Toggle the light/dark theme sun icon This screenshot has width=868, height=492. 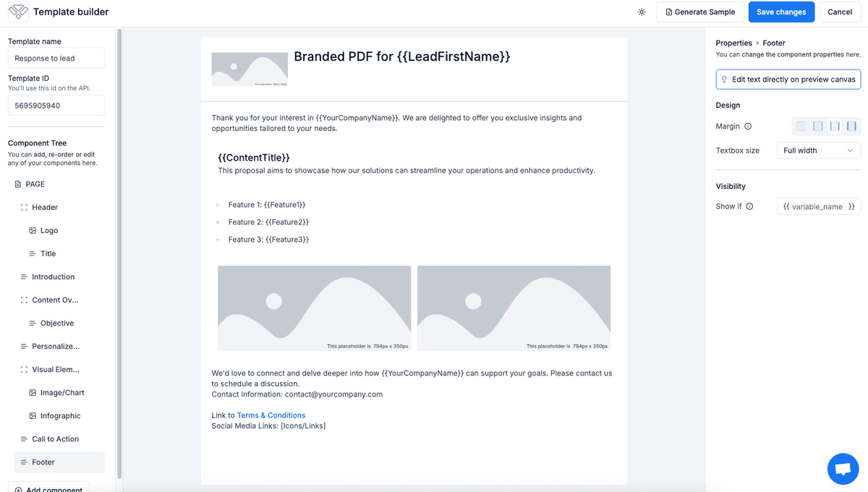tap(642, 12)
